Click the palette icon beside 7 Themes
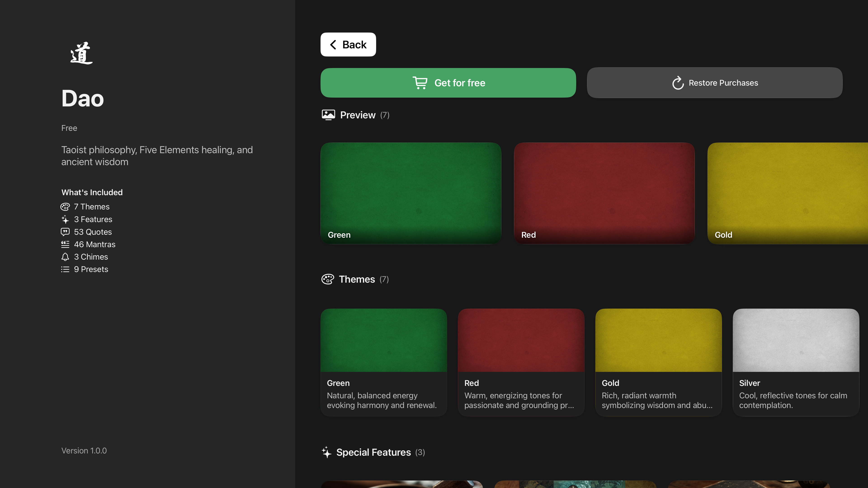868x488 pixels. tap(65, 206)
